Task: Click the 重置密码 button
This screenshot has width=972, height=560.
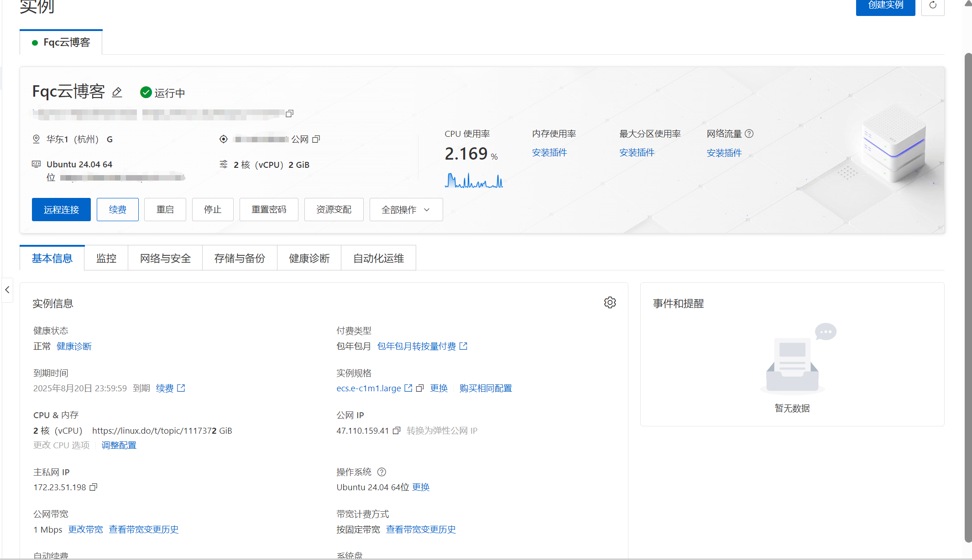Action: coord(268,210)
